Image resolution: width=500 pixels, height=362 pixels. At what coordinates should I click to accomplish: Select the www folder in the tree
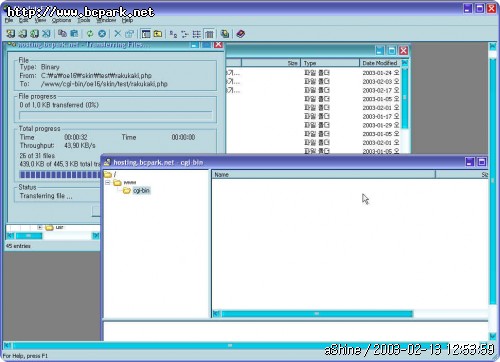(130, 183)
